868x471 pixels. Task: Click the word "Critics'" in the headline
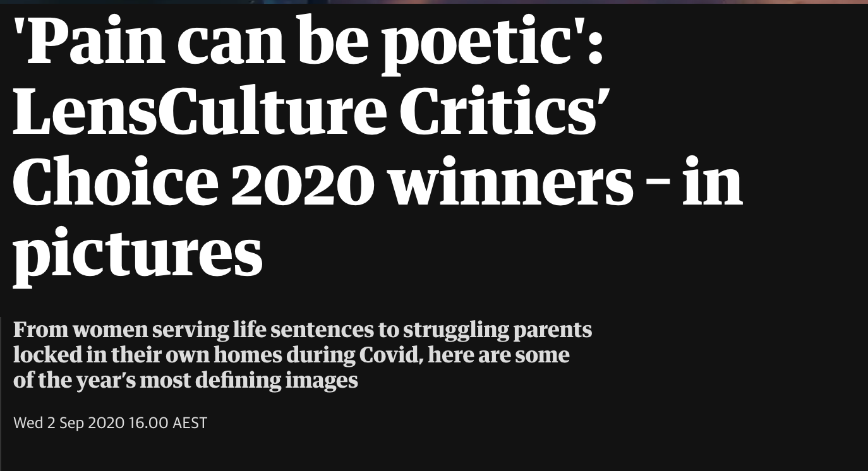pos(498,113)
